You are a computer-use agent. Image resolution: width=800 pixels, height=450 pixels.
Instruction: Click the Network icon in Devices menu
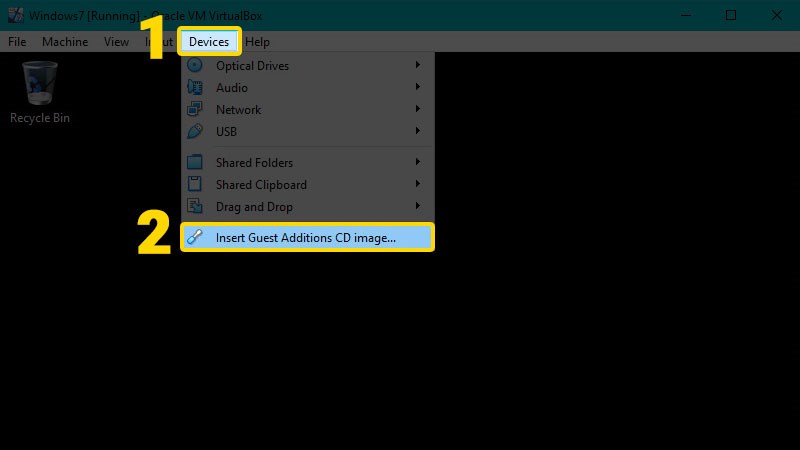194,109
